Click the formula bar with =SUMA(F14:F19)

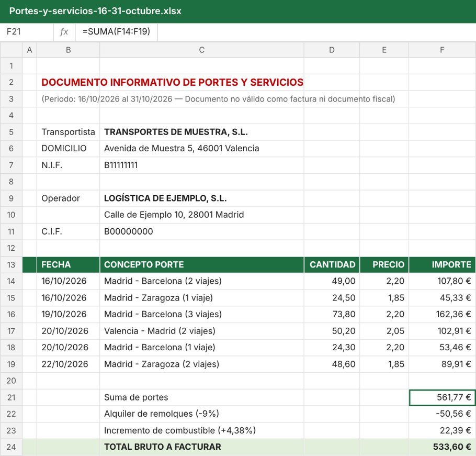pyautogui.click(x=116, y=31)
